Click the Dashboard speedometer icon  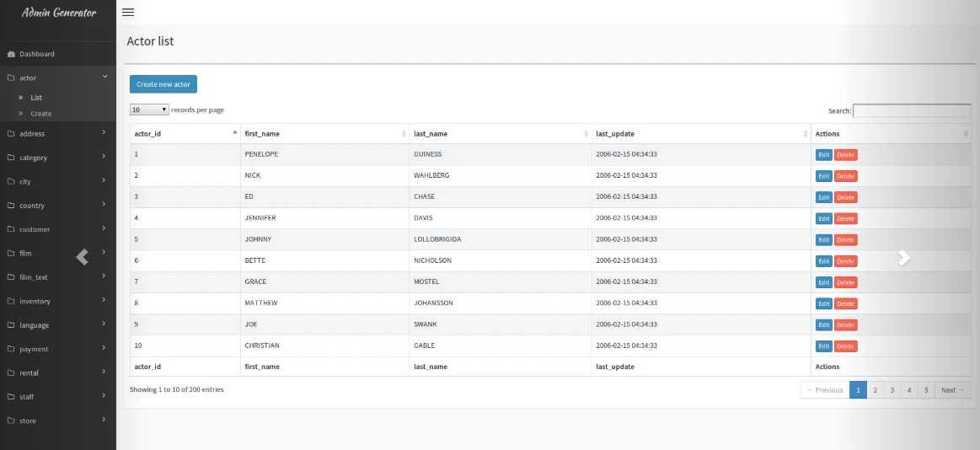point(11,54)
